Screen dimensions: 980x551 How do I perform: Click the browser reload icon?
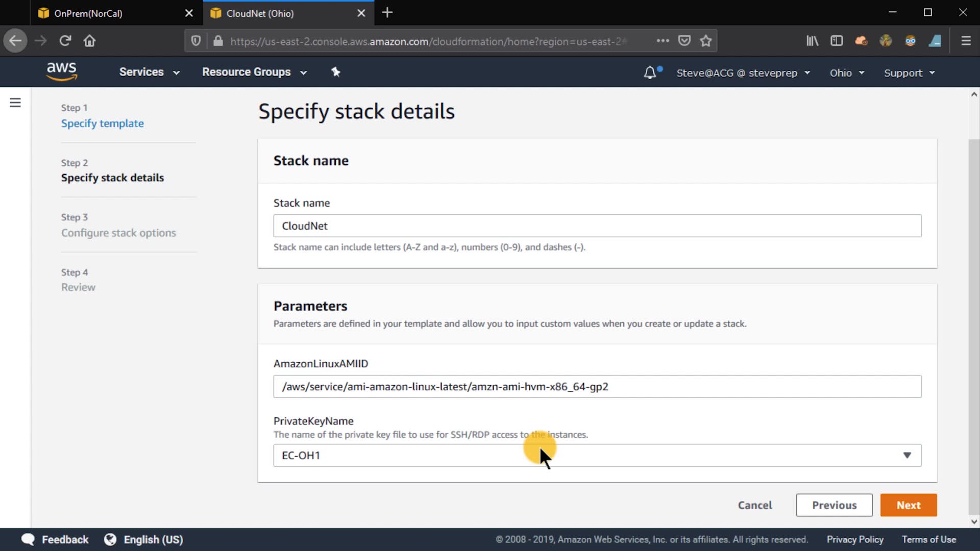click(65, 41)
